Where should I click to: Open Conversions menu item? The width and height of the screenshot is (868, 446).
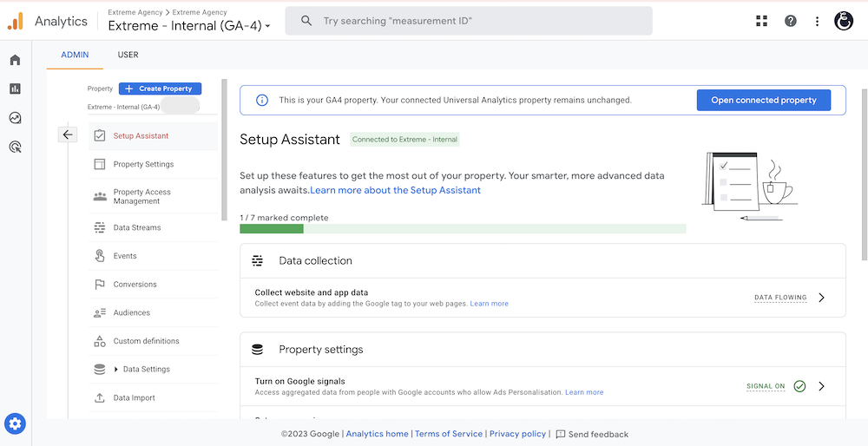click(154, 285)
